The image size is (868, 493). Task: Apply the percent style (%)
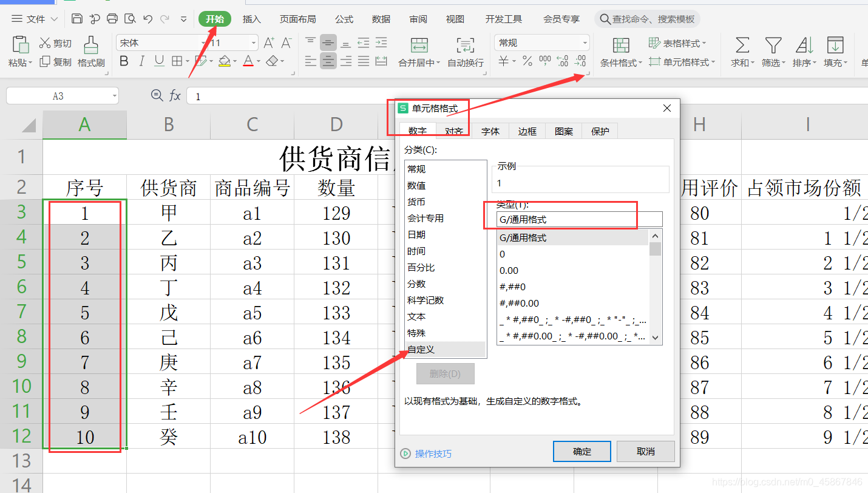(x=527, y=61)
